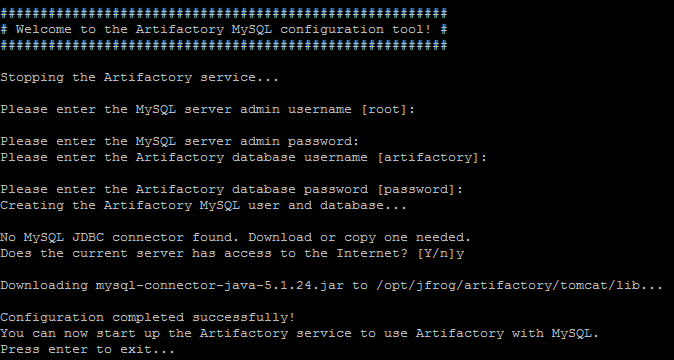
Task: Click 'Configuration completed successfully!' line
Action: pos(147,317)
